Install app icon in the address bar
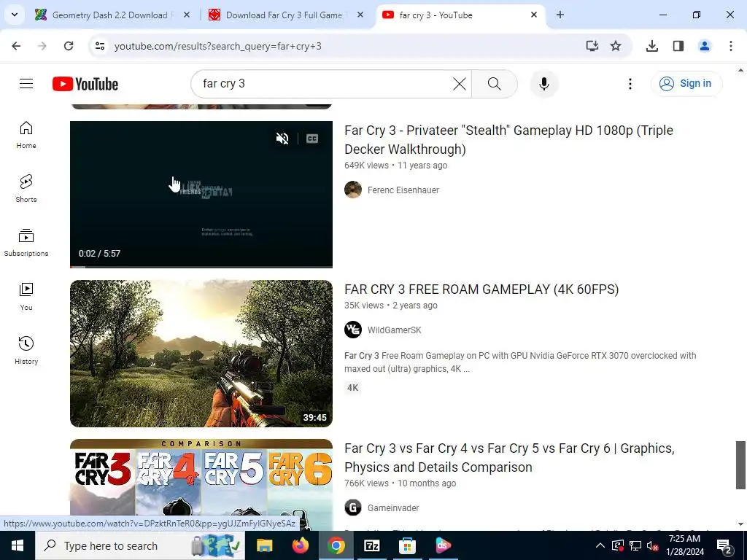Image resolution: width=747 pixels, height=560 pixels. (592, 46)
